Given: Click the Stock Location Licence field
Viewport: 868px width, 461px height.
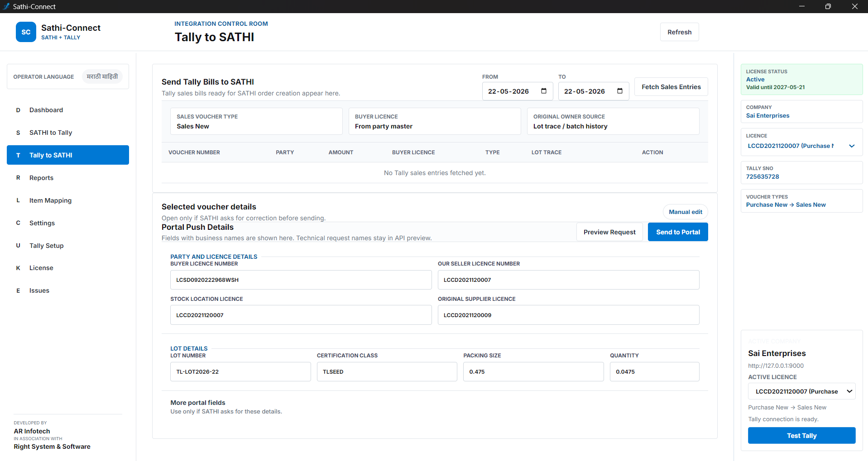Looking at the screenshot, I should click(301, 315).
